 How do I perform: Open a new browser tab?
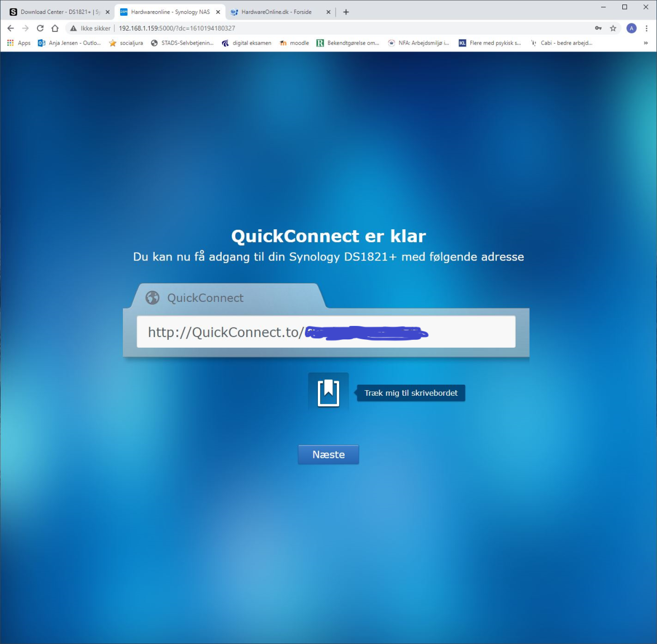pos(346,12)
